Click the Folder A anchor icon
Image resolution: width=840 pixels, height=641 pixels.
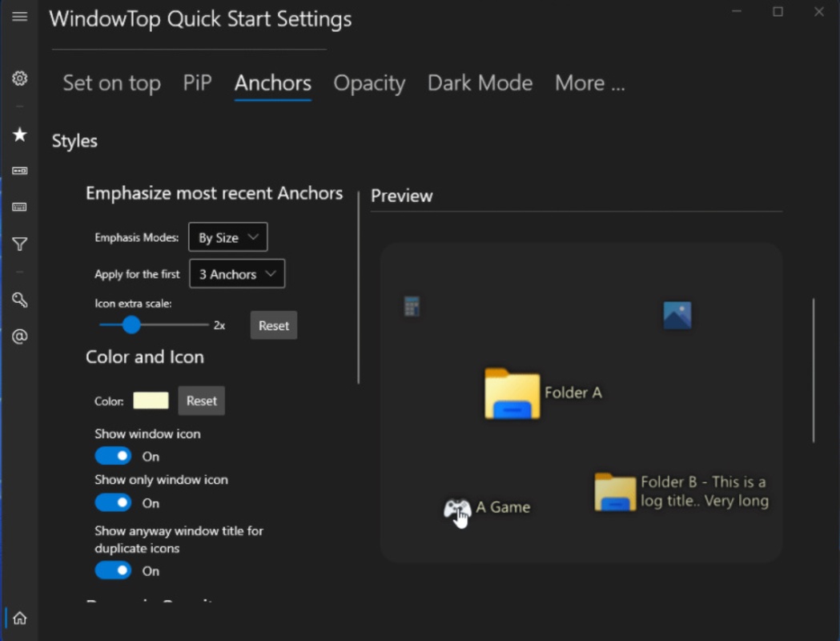[x=512, y=393]
